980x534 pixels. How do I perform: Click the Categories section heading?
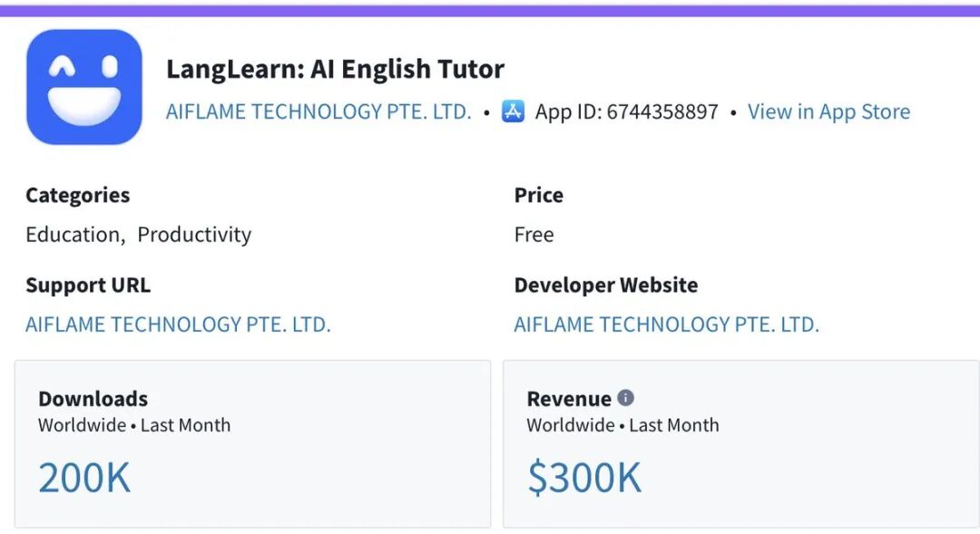(x=77, y=195)
